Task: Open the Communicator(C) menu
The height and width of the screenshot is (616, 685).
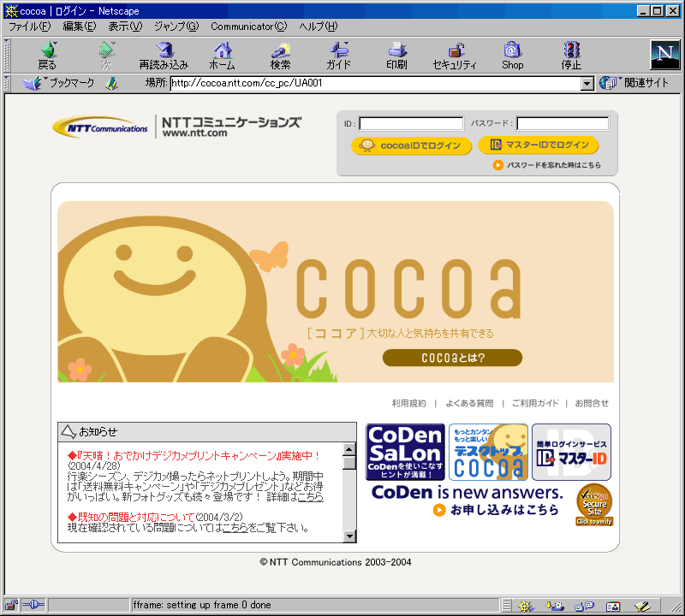Action: coord(249,27)
